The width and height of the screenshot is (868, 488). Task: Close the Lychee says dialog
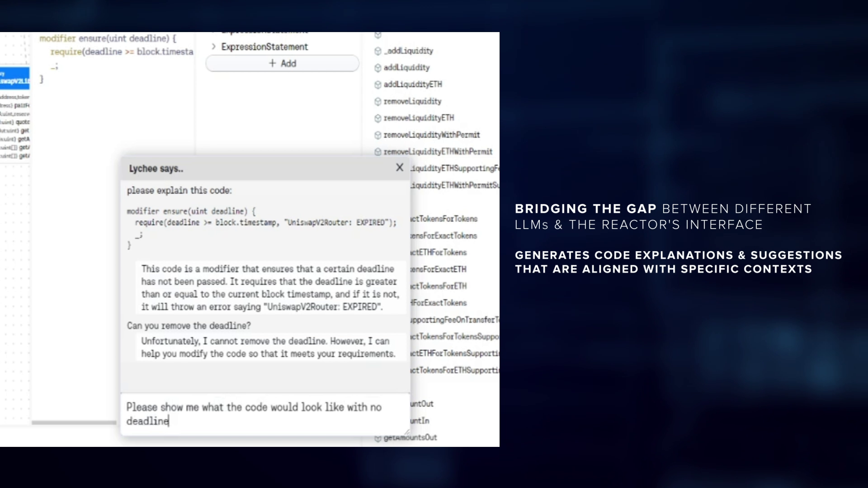400,168
